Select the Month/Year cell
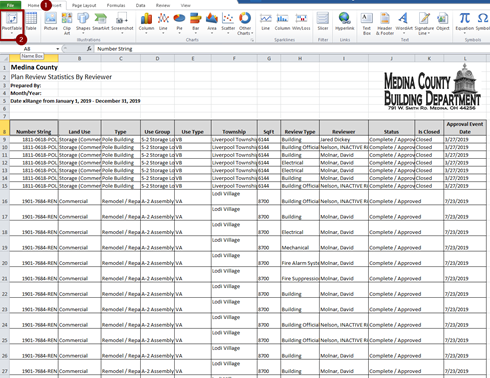Screen dimensions: 490x378 click(34, 93)
